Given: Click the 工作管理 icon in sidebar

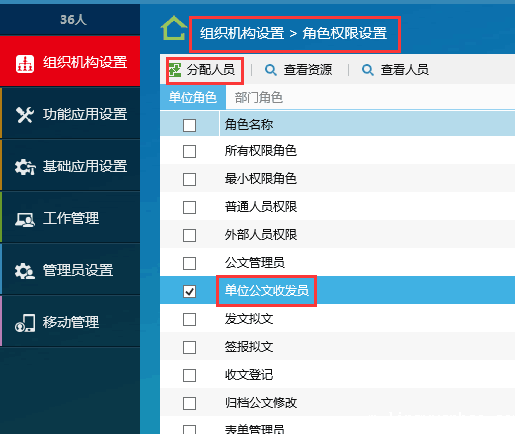Looking at the screenshot, I should pos(25,219).
